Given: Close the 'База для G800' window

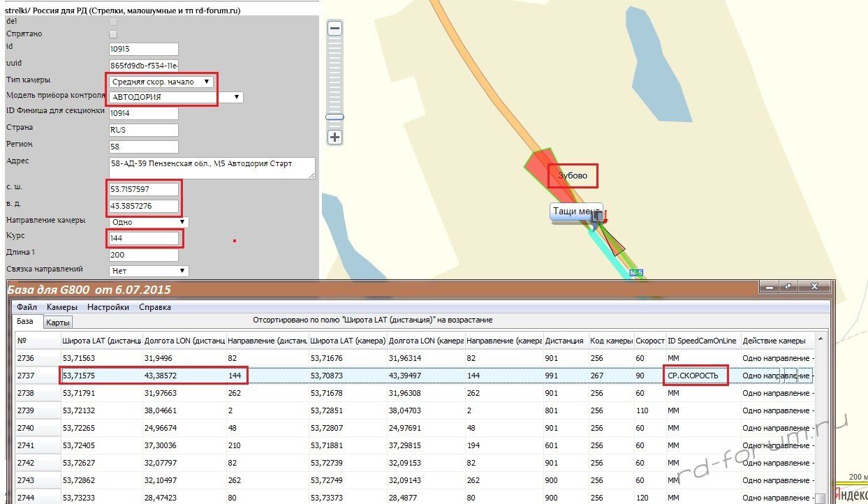Looking at the screenshot, I should coord(814,286).
